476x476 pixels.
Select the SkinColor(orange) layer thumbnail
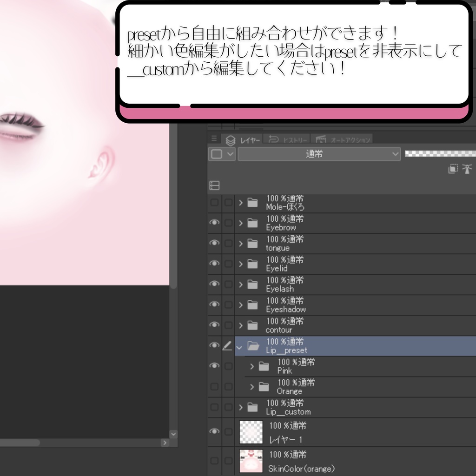(x=251, y=461)
